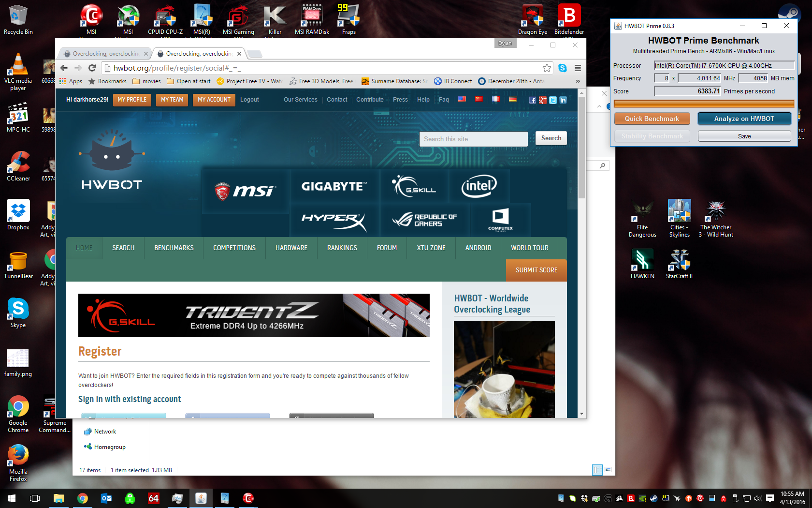
Task: Click the MY TEAM button
Action: tap(172, 100)
